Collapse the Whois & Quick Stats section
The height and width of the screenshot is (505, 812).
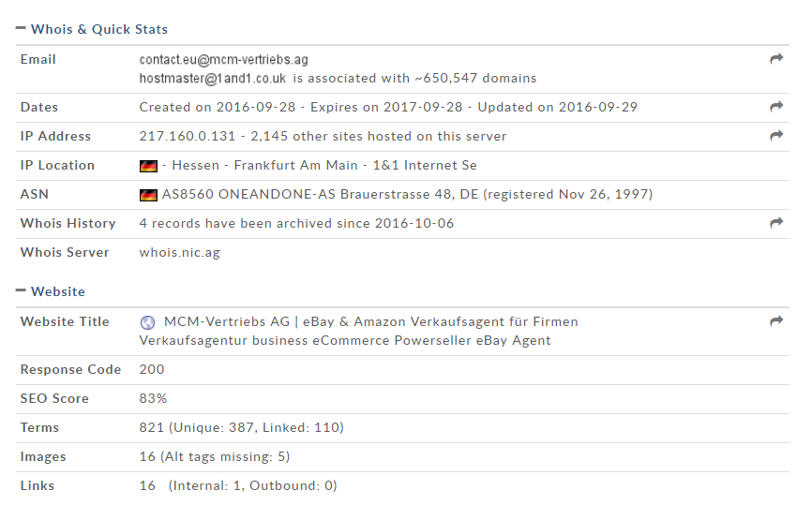coord(21,28)
